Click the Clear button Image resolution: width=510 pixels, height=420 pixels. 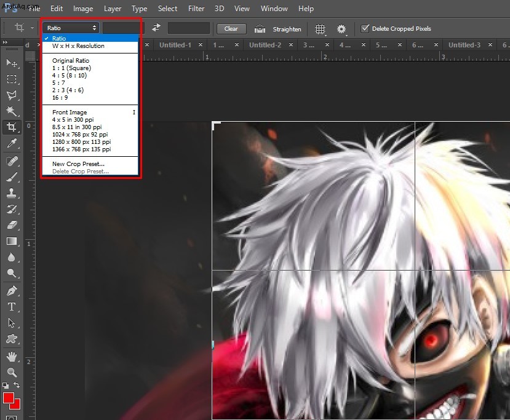pos(231,29)
